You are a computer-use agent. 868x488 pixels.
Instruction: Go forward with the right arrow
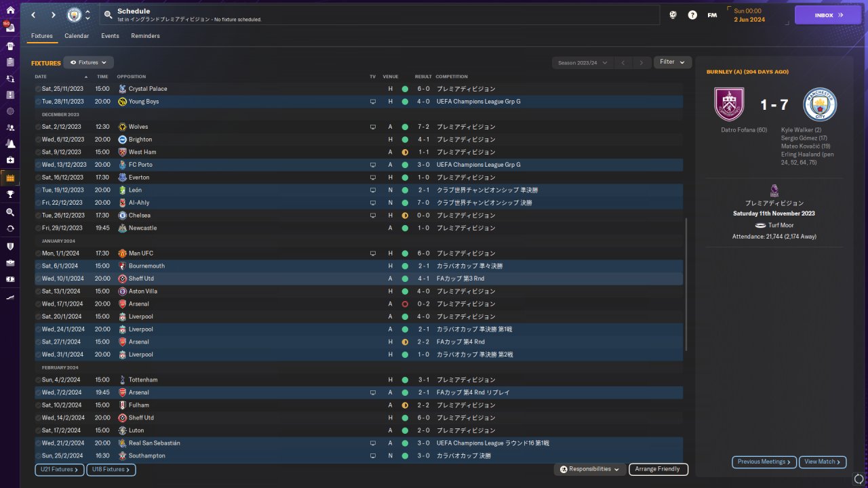coord(53,15)
